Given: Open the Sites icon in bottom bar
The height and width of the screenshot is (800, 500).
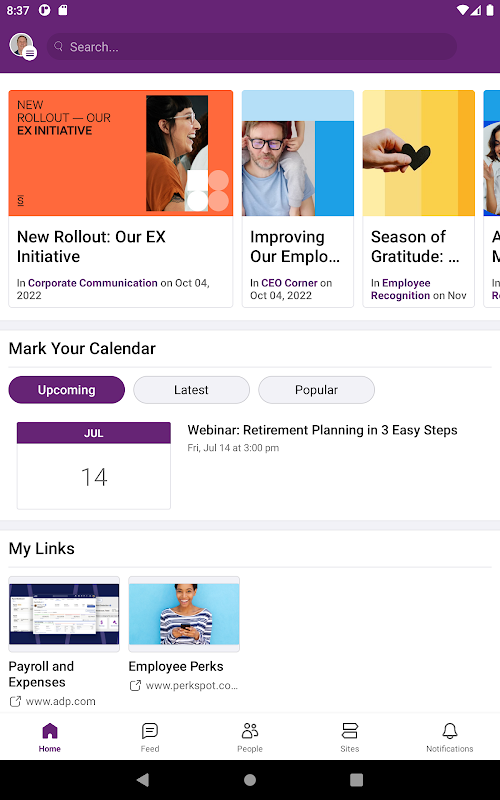Looking at the screenshot, I should coord(349,731).
